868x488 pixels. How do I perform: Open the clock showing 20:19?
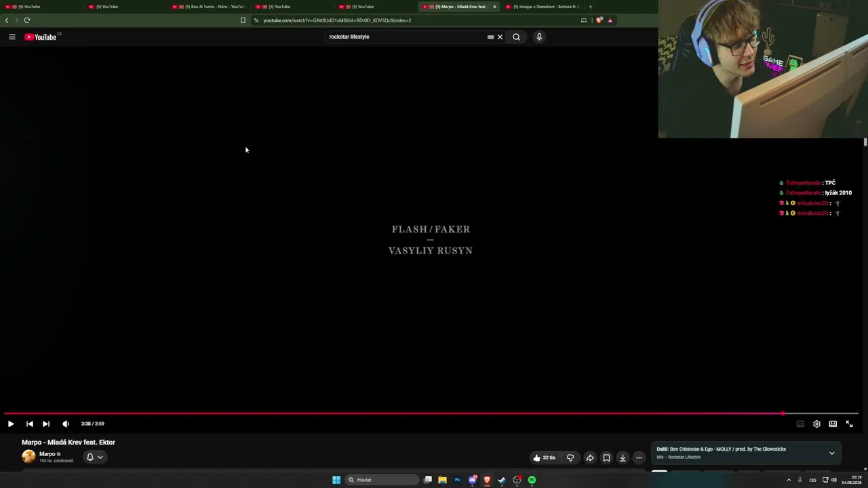(852, 480)
